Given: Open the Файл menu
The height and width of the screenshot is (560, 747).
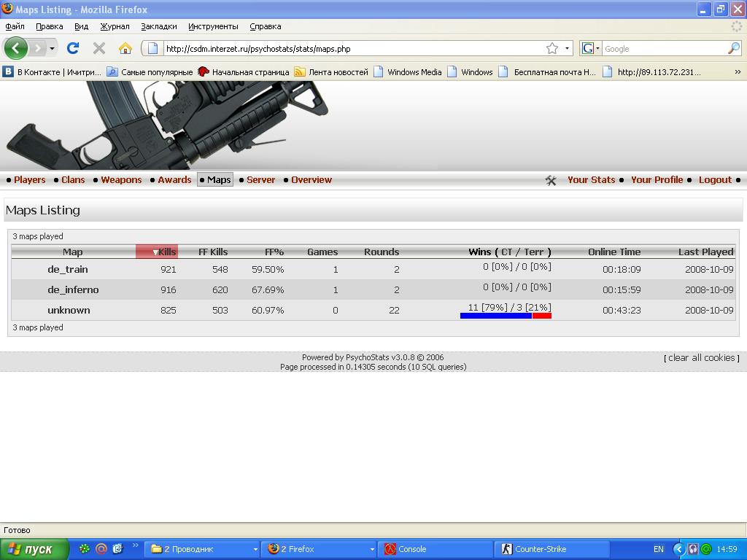Looking at the screenshot, I should coord(15,27).
